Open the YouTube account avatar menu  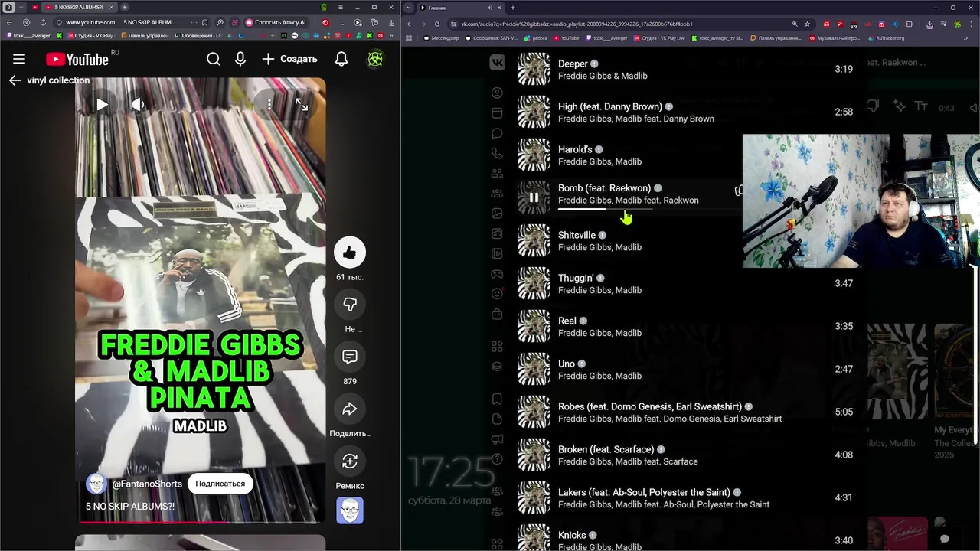[x=375, y=59]
